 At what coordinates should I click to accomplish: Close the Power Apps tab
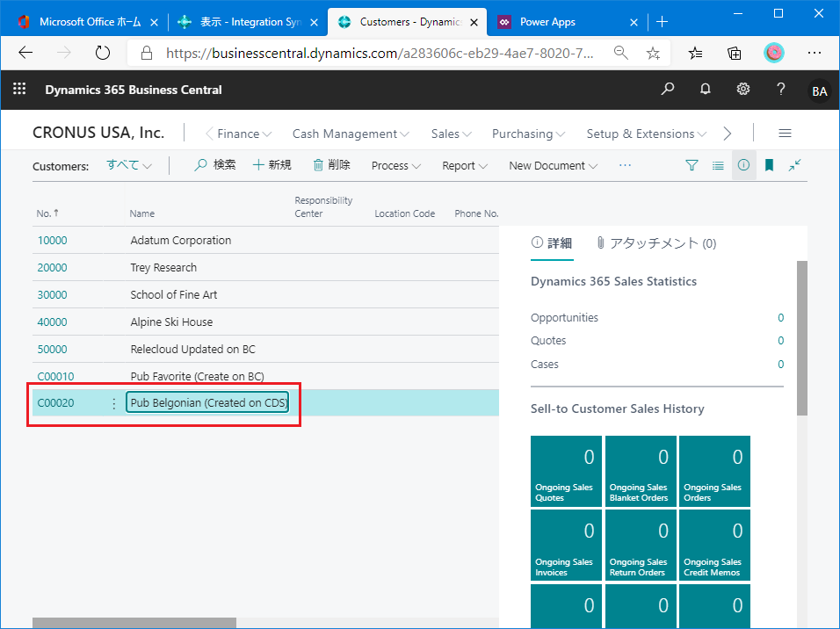click(x=634, y=22)
